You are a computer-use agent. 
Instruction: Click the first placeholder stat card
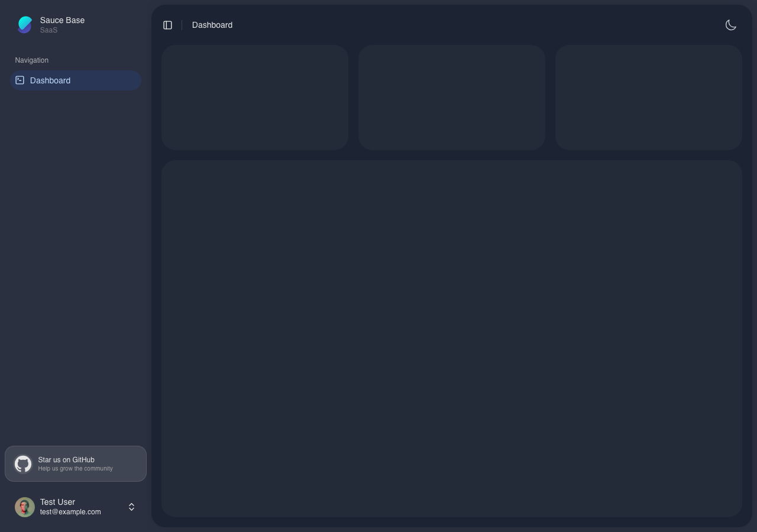255,97
